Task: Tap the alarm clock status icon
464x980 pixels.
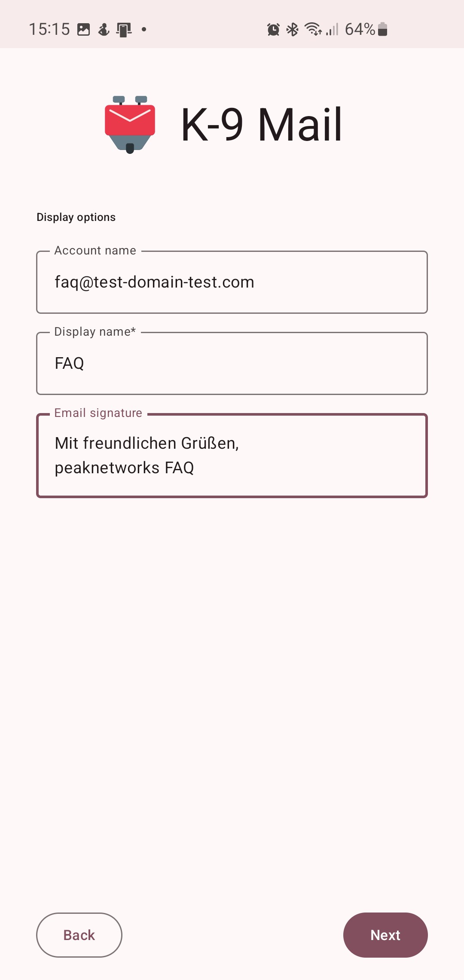Action: click(273, 29)
